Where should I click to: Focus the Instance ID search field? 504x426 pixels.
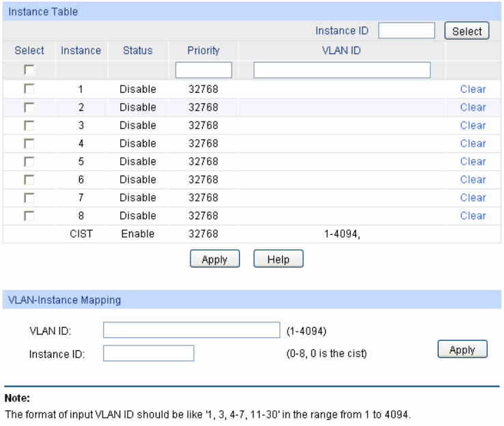pyautogui.click(x=406, y=31)
